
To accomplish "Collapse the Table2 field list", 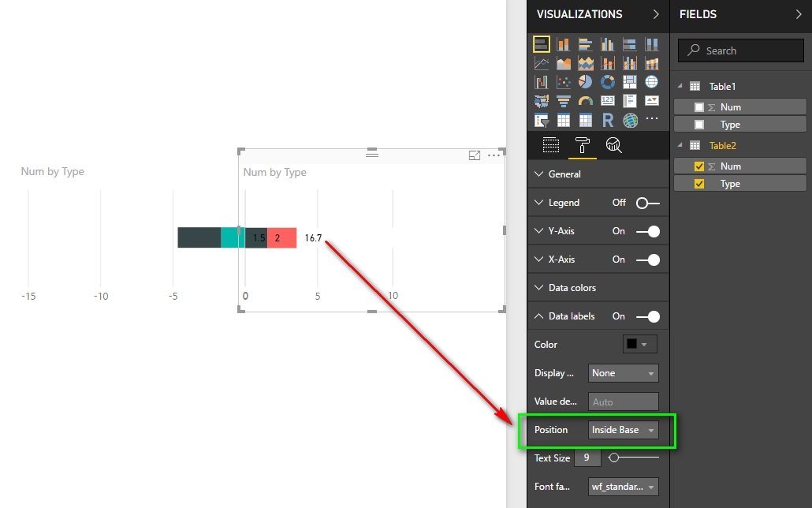I will (x=680, y=145).
